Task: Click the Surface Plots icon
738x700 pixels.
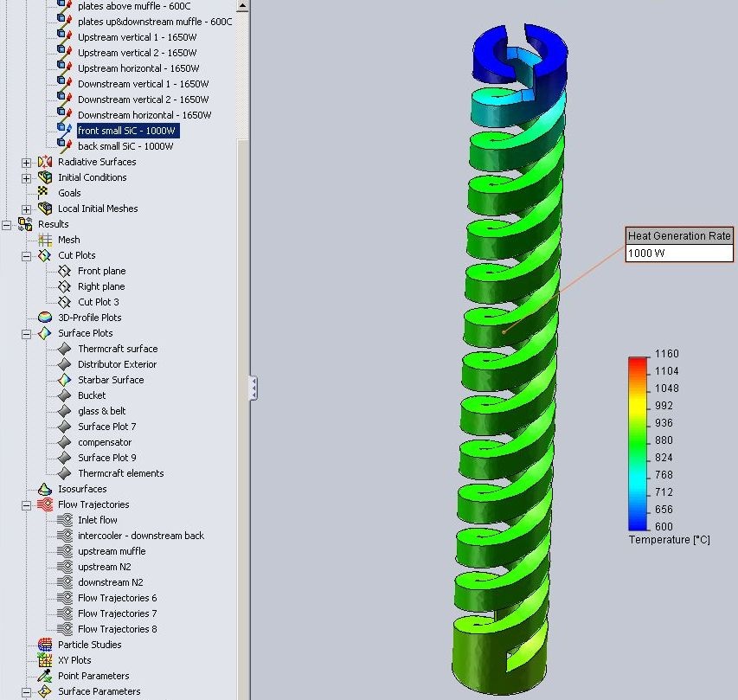Action: pos(45,333)
